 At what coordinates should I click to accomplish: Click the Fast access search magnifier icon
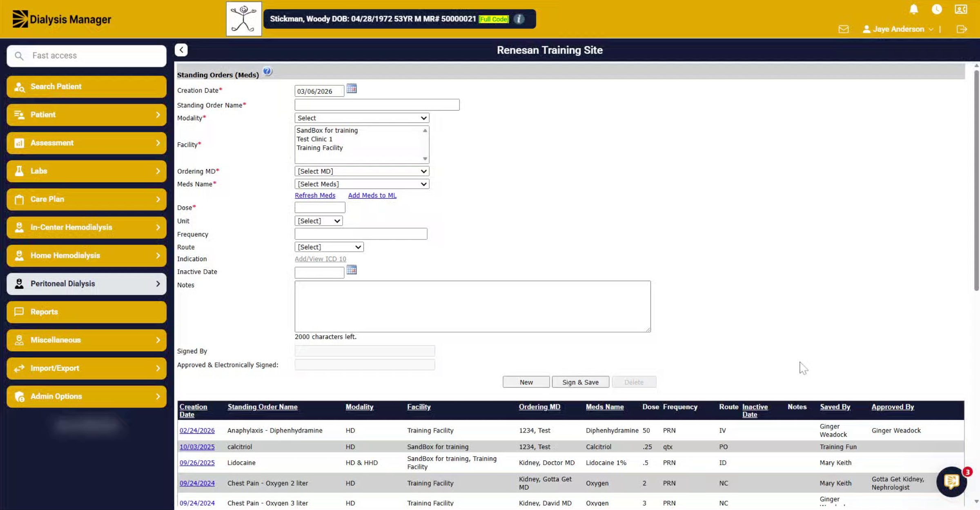(x=19, y=56)
